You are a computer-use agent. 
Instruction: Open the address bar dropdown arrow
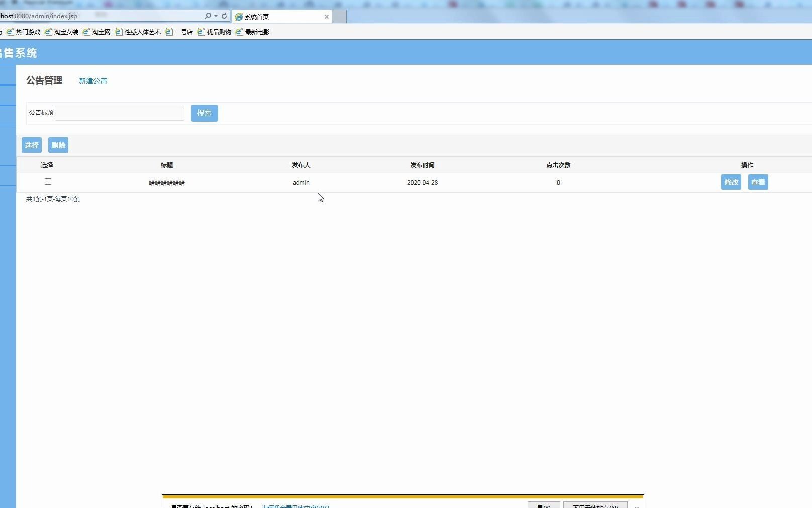click(216, 16)
